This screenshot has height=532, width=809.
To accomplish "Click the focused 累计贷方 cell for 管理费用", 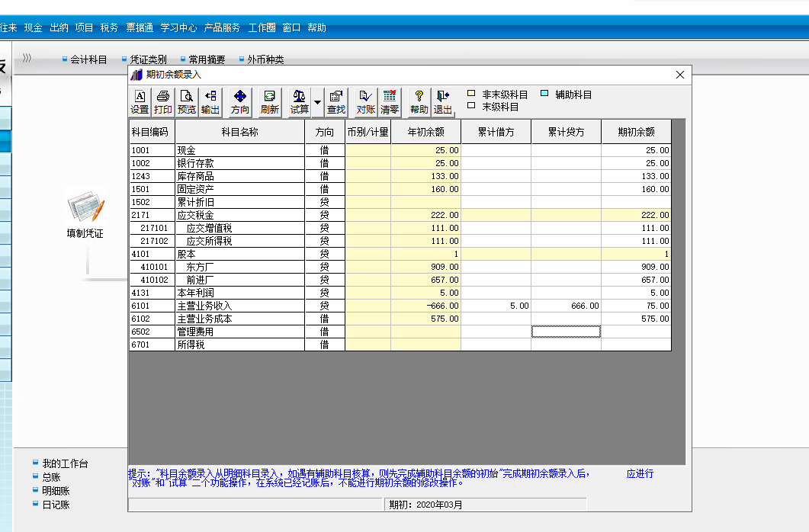I will click(566, 332).
